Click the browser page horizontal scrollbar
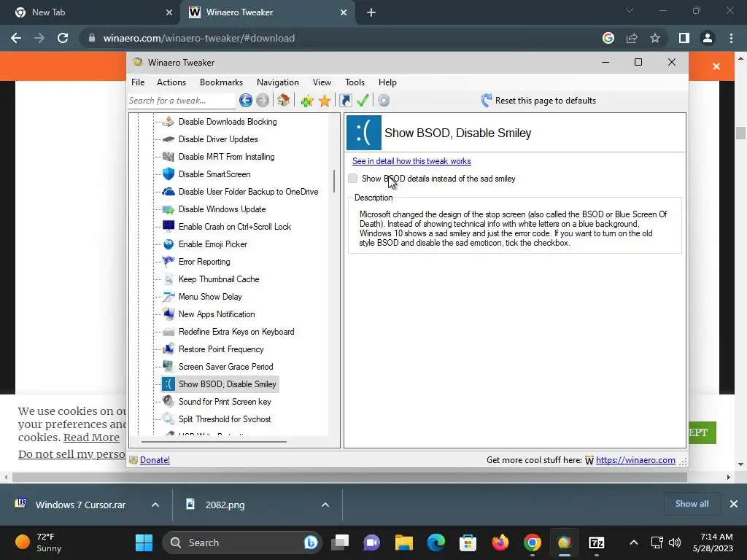This screenshot has height=560, width=747. [x=349, y=477]
